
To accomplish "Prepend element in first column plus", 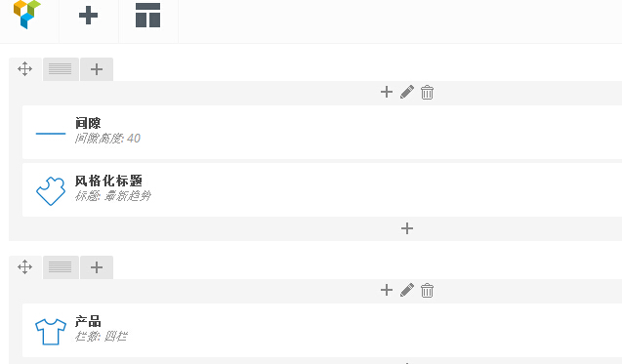I will [x=387, y=92].
